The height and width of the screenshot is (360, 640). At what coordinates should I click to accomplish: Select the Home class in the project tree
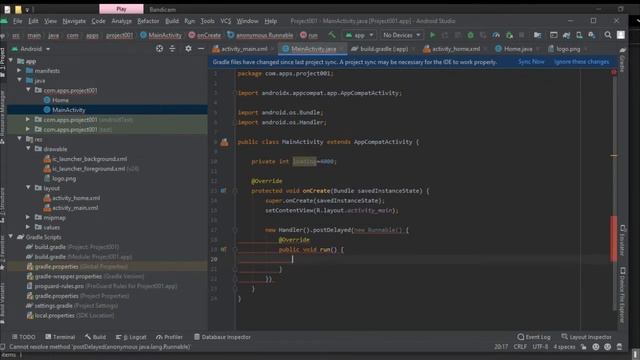[x=56, y=100]
